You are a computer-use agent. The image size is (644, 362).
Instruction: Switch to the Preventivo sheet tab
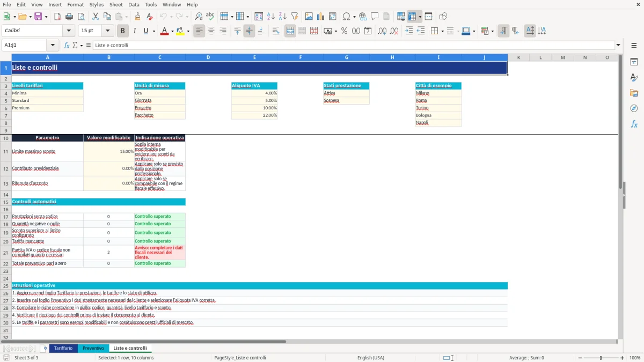tap(93, 348)
